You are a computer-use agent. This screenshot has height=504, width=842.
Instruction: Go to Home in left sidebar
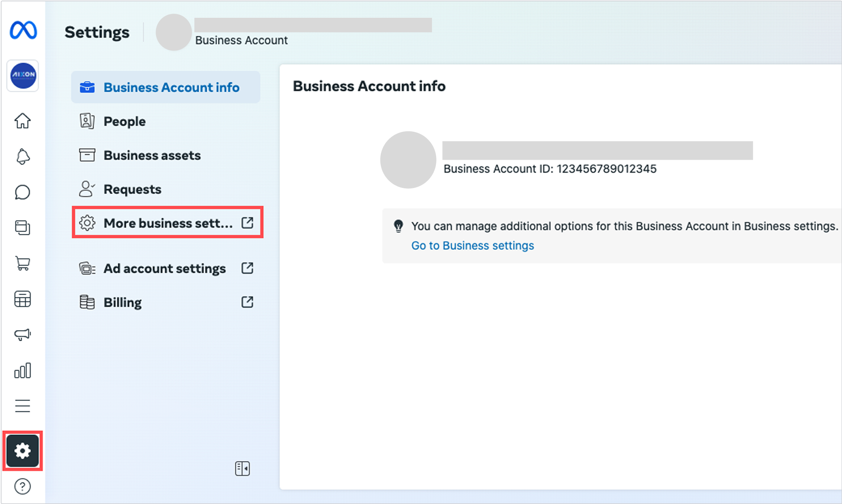click(x=23, y=120)
